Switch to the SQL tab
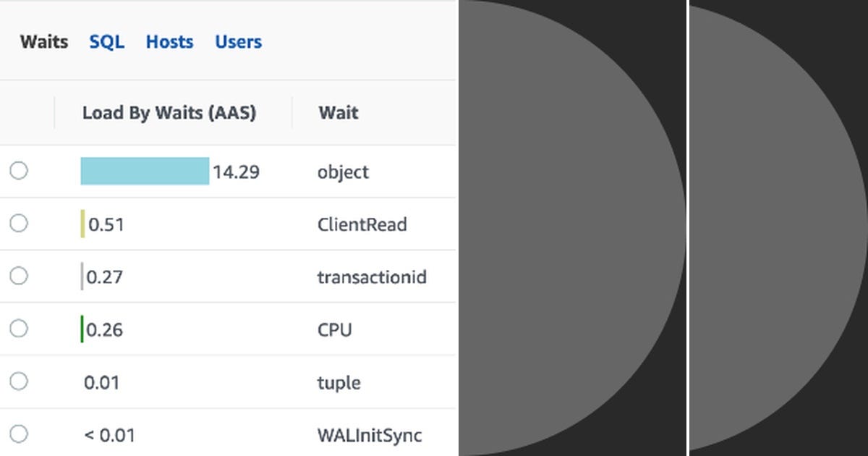The image size is (868, 456). tap(106, 42)
